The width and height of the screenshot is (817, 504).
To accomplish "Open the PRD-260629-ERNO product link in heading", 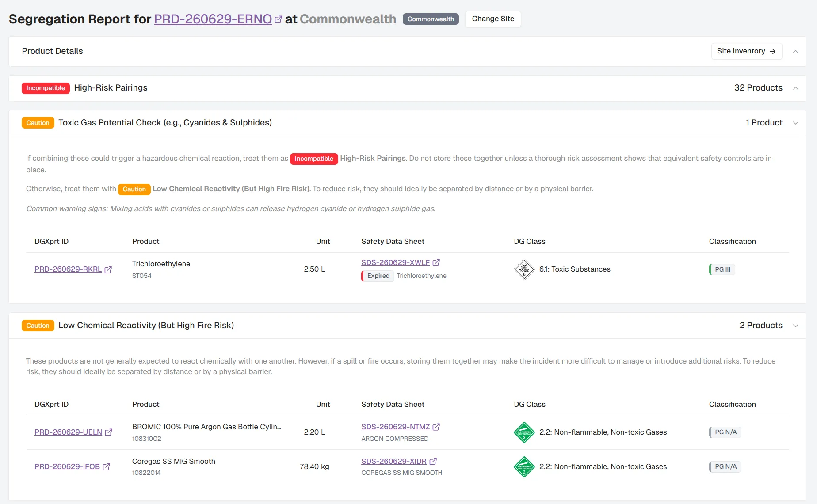I will (213, 19).
